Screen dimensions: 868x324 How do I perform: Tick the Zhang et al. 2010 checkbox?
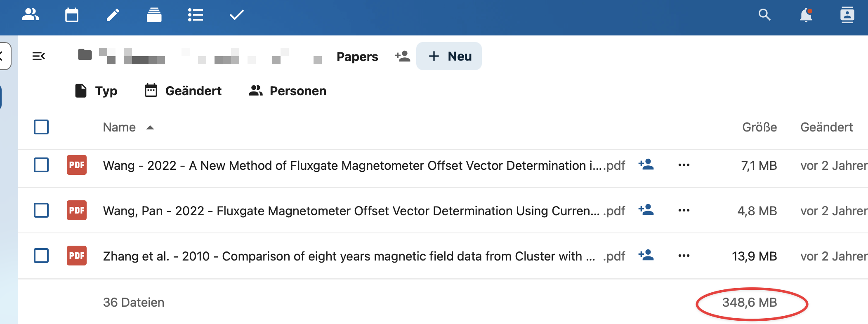41,256
